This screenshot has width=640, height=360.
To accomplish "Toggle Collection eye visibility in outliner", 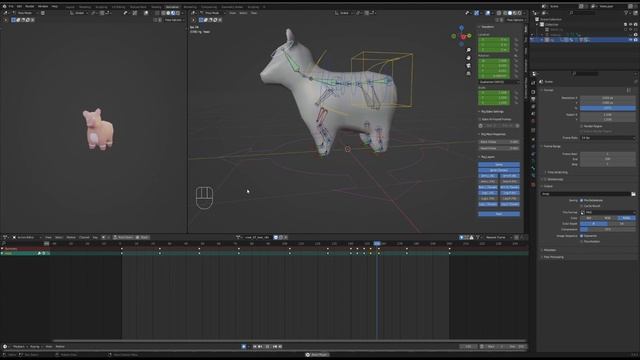I will 631,24.
